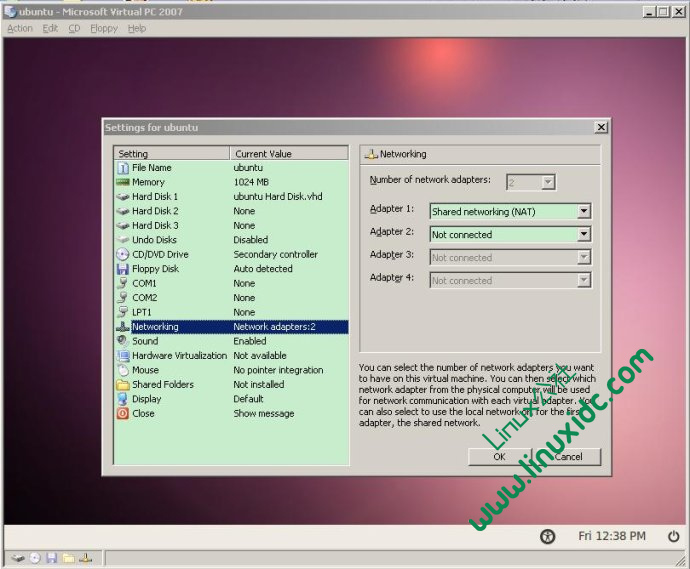Open the number of network adapters dropdown

tap(548, 182)
